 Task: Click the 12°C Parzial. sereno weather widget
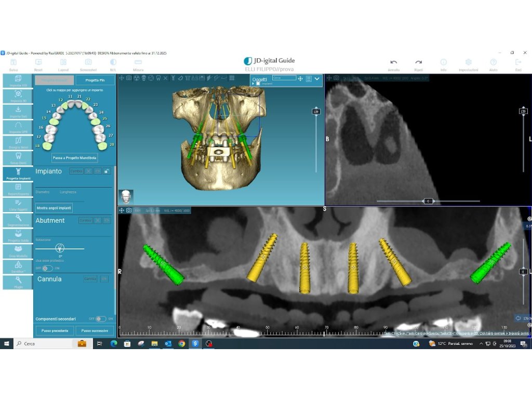pos(450,344)
